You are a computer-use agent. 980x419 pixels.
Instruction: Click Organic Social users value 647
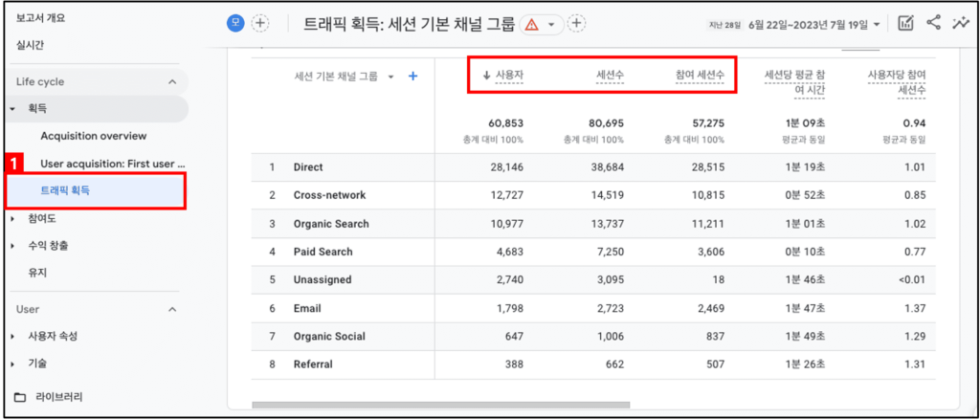pos(515,336)
